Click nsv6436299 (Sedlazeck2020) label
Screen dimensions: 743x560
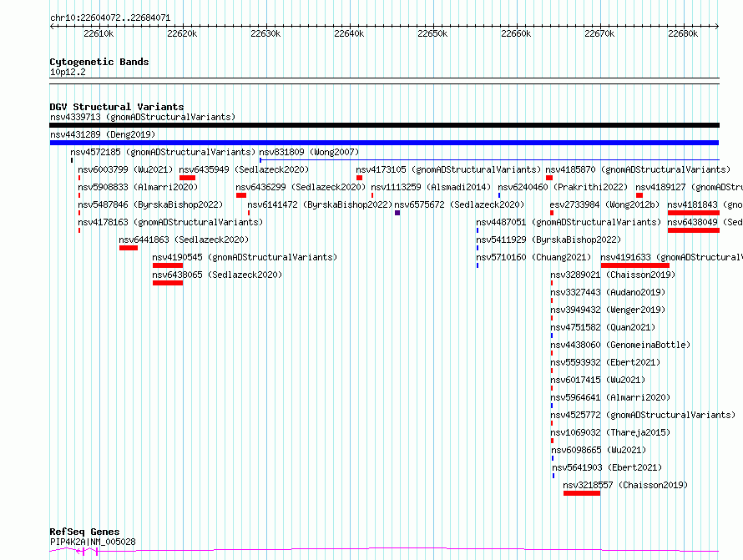[301, 187]
